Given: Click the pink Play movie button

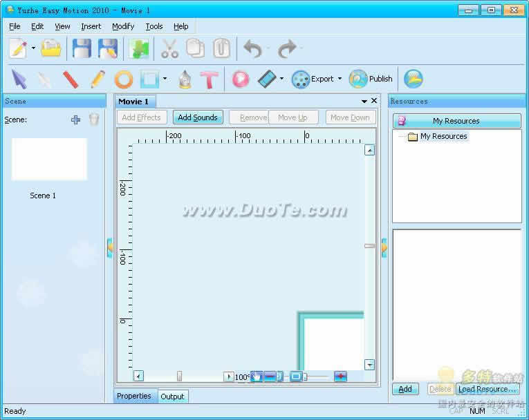Looking at the screenshot, I should click(241, 79).
